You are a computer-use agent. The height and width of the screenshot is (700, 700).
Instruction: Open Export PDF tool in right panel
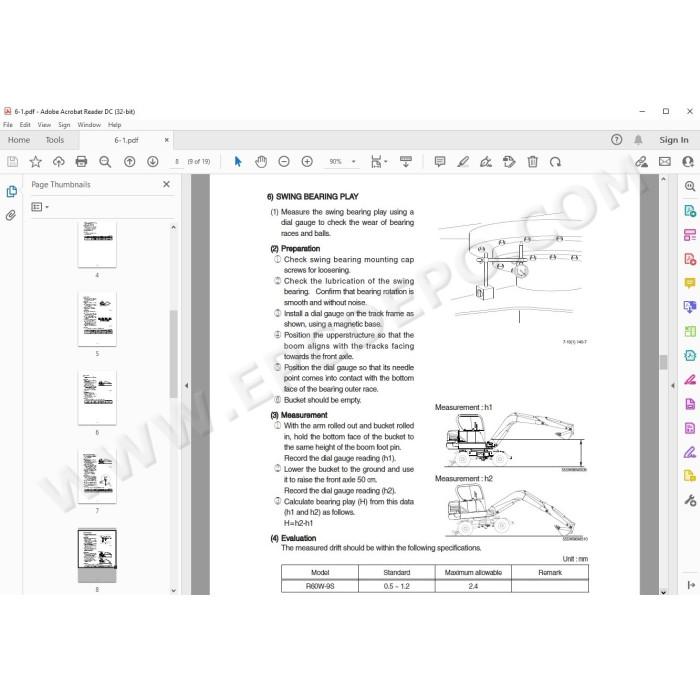tap(690, 211)
